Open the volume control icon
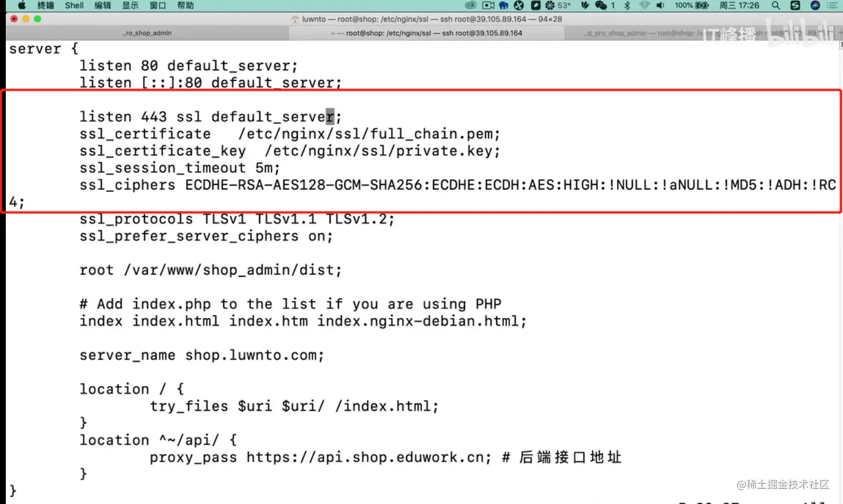This screenshot has height=504, width=843. point(660,5)
